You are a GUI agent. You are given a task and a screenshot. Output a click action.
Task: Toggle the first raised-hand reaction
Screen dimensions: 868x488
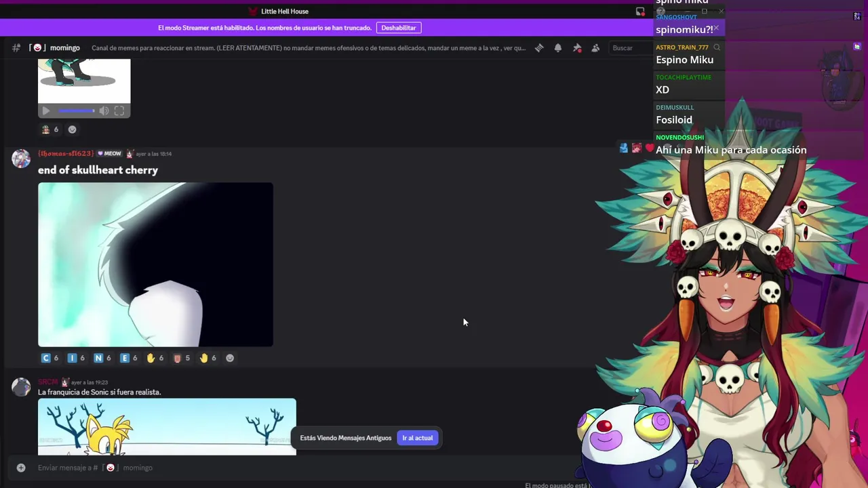[x=155, y=358]
